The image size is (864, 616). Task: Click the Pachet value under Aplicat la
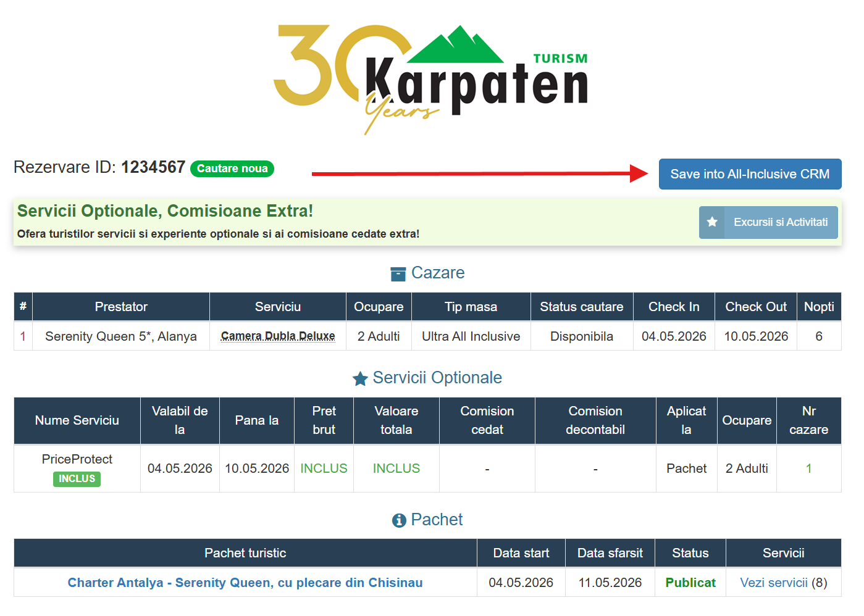tap(687, 468)
